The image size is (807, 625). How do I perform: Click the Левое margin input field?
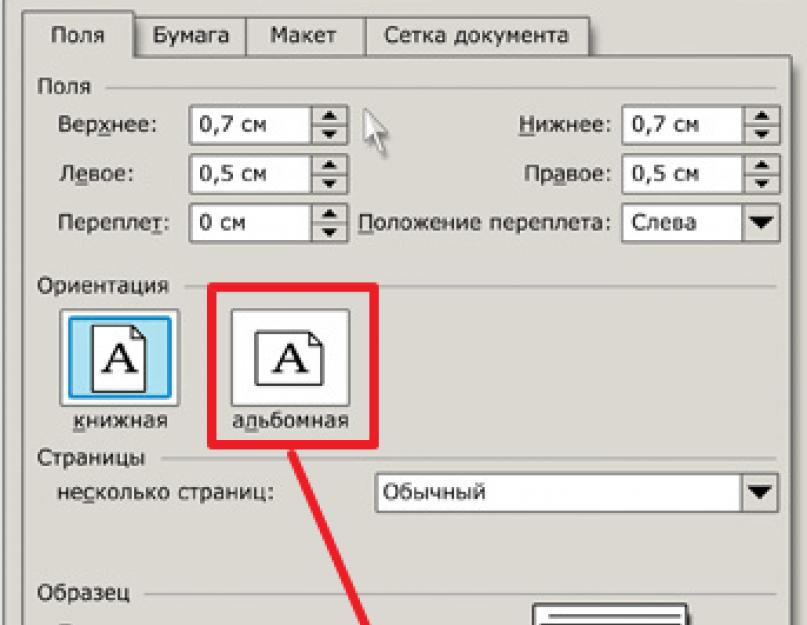251,173
